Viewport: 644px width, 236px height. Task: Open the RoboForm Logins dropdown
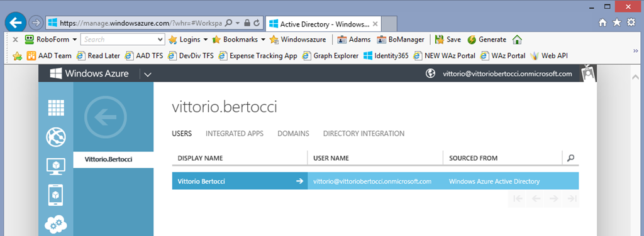point(188,40)
